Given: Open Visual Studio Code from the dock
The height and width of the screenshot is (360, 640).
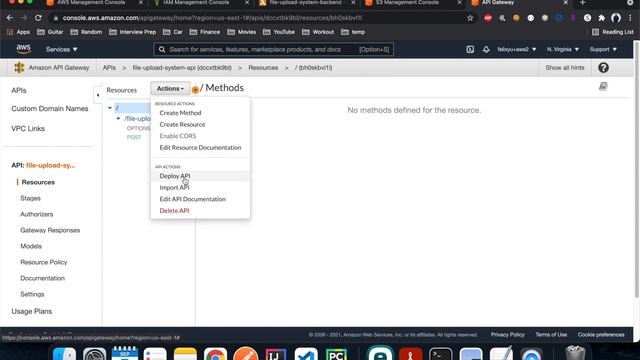Looking at the screenshot, I should [306, 353].
